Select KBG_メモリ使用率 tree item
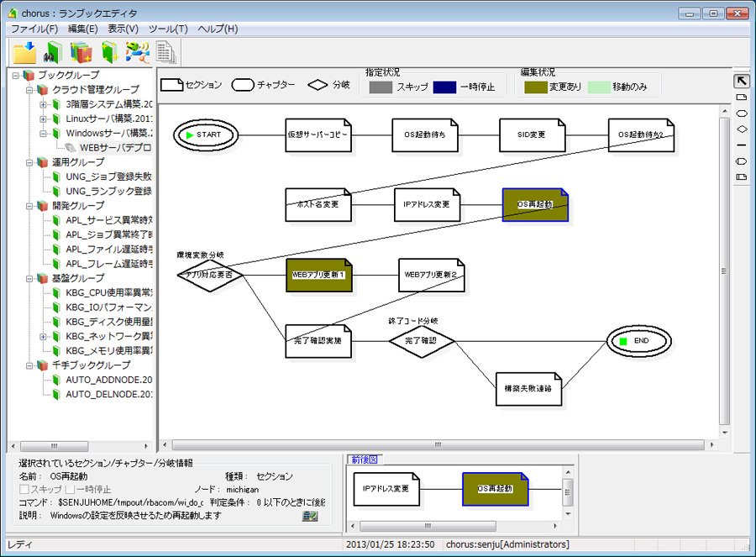The width and height of the screenshot is (756, 557). 109,350
